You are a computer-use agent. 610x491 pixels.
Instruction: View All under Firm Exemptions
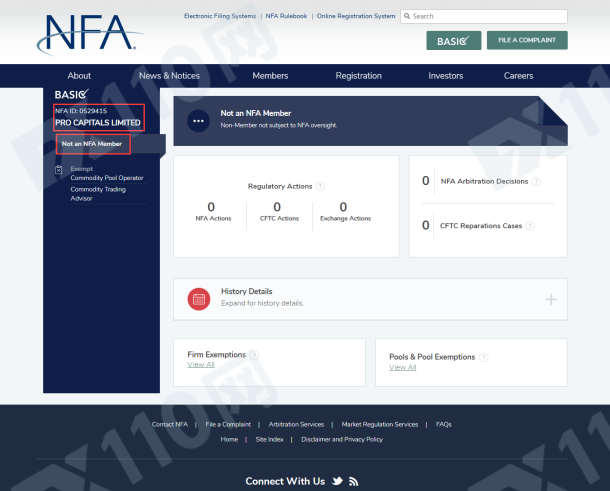click(x=201, y=365)
